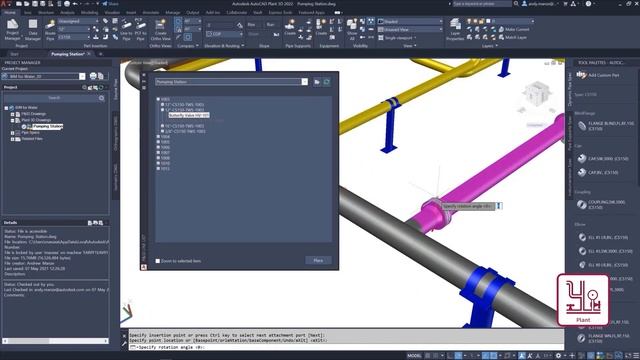Switch to the Start file tab
Viewport: 640px width, 360px height.
(14, 54)
